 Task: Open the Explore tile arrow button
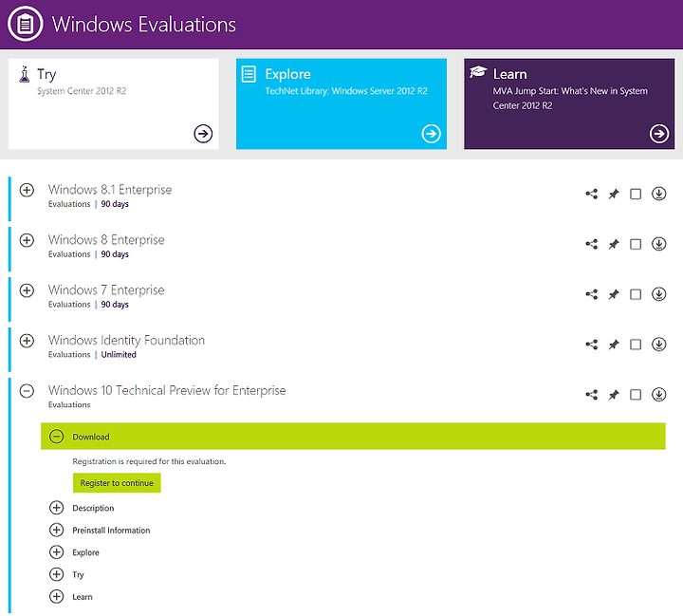tap(432, 134)
